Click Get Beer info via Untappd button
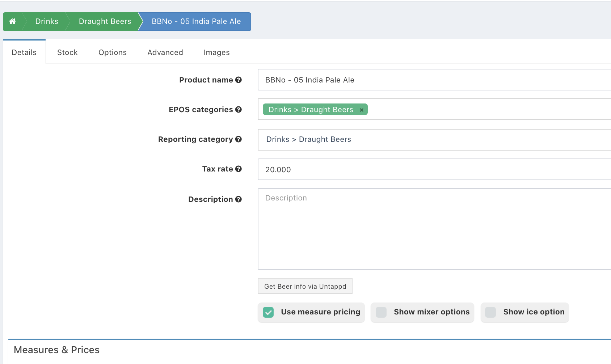The width and height of the screenshot is (611, 364). (305, 286)
